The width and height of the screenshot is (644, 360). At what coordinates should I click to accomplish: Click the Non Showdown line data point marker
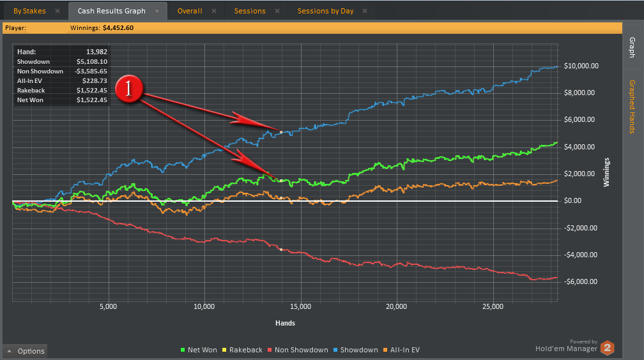281,250
